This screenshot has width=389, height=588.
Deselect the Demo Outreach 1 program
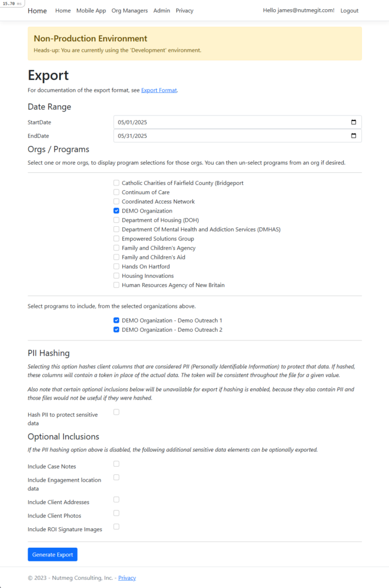pyautogui.click(x=116, y=320)
